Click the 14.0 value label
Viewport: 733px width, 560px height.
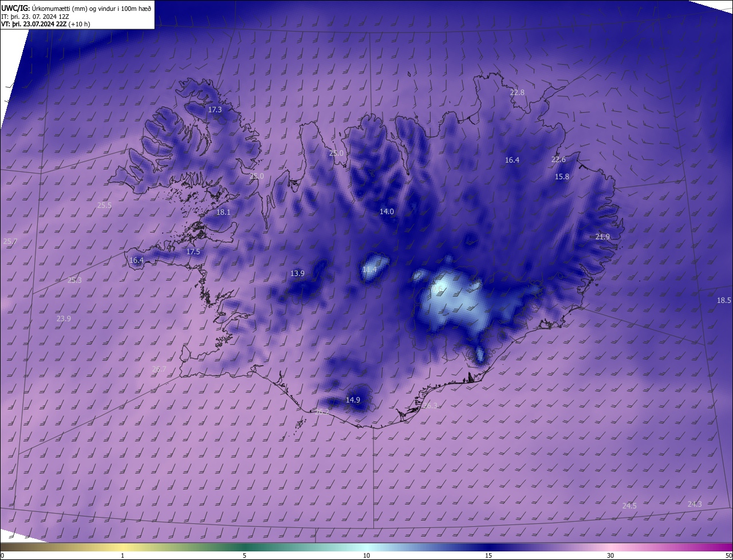coord(387,212)
